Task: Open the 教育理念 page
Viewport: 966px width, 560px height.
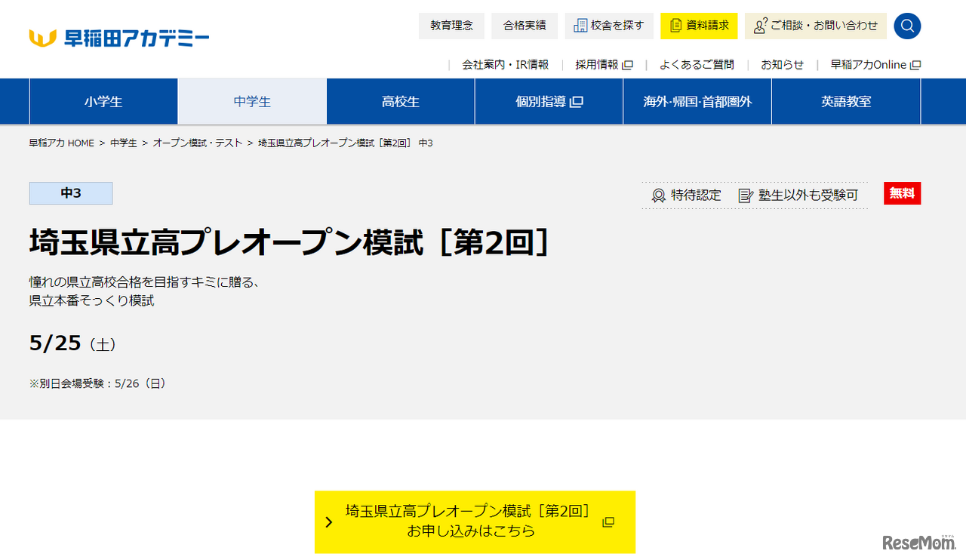Action: [x=452, y=26]
